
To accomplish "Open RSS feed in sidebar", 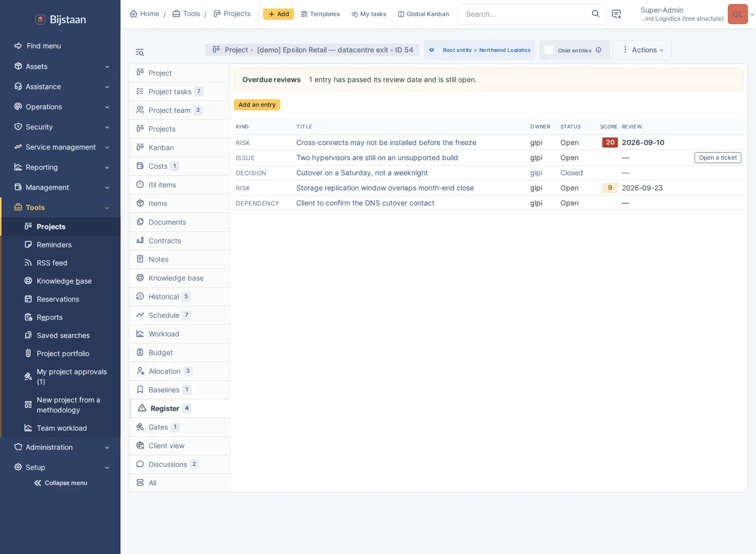I will point(60,263).
